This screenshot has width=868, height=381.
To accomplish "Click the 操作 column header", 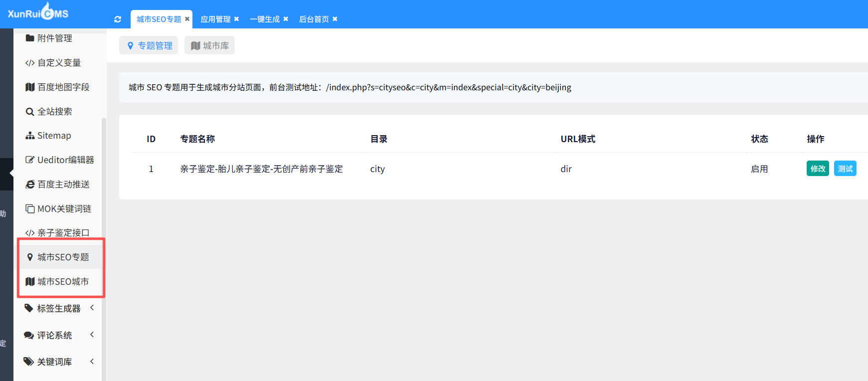I will (x=816, y=139).
